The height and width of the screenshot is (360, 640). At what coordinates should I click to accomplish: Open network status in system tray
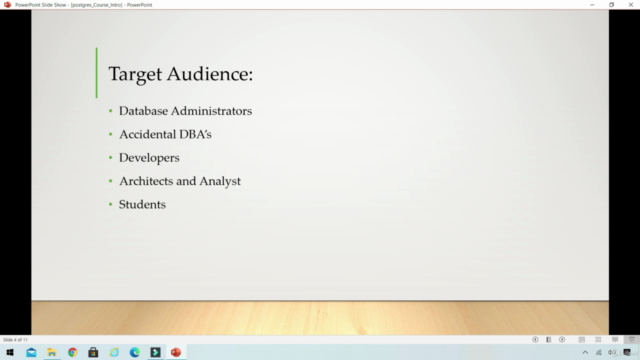tap(599, 352)
